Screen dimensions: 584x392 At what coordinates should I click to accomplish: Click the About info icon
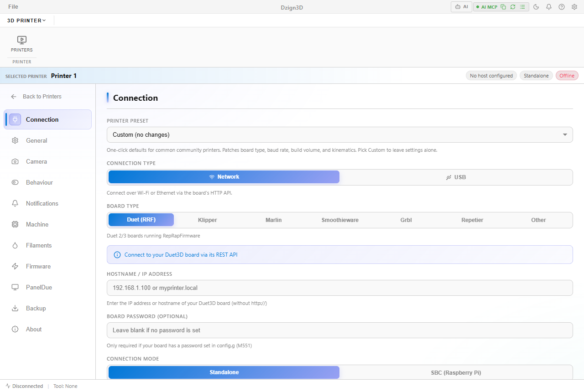(x=15, y=329)
